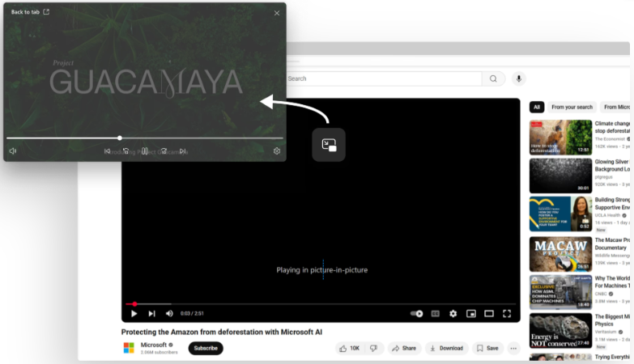Viewport: 634px width, 364px height.
Task: Open the ASML chip machines thumbnail
Action: pyautogui.click(x=560, y=292)
